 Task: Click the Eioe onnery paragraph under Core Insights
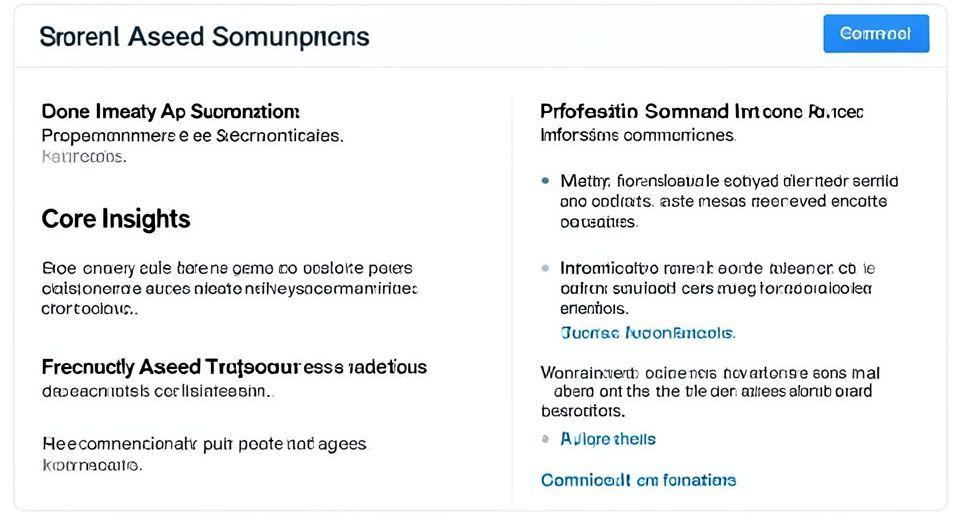point(229,288)
